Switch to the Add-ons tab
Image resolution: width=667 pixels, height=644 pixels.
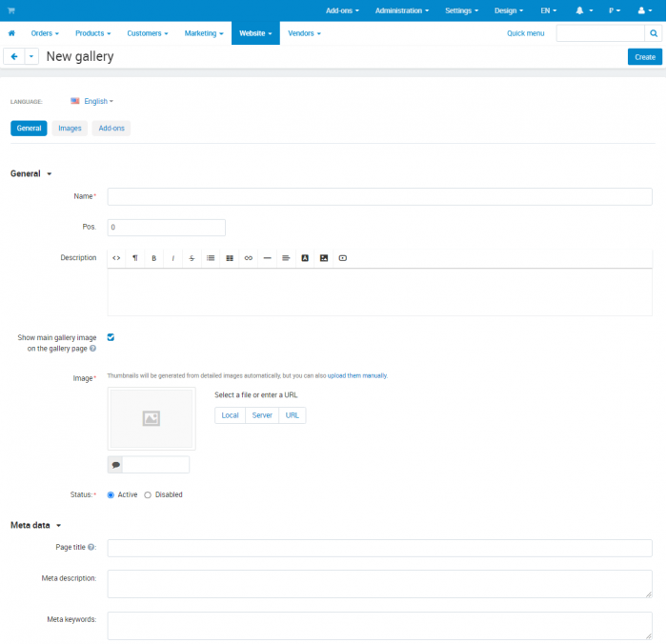[x=111, y=128]
